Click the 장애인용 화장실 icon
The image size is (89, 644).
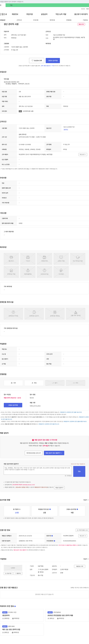click(x=55, y=314)
